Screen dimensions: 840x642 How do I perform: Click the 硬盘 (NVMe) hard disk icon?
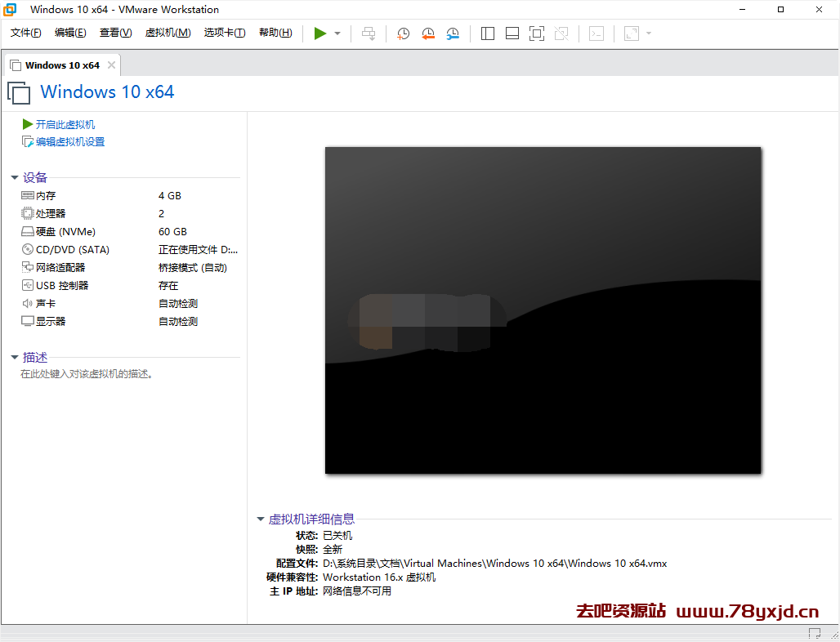click(27, 231)
